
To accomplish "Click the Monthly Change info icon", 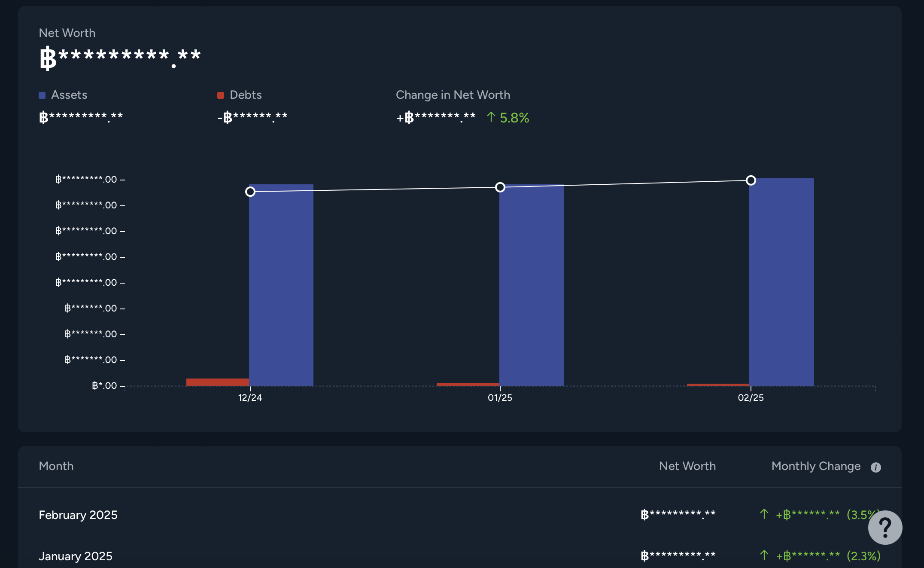I will pyautogui.click(x=875, y=467).
